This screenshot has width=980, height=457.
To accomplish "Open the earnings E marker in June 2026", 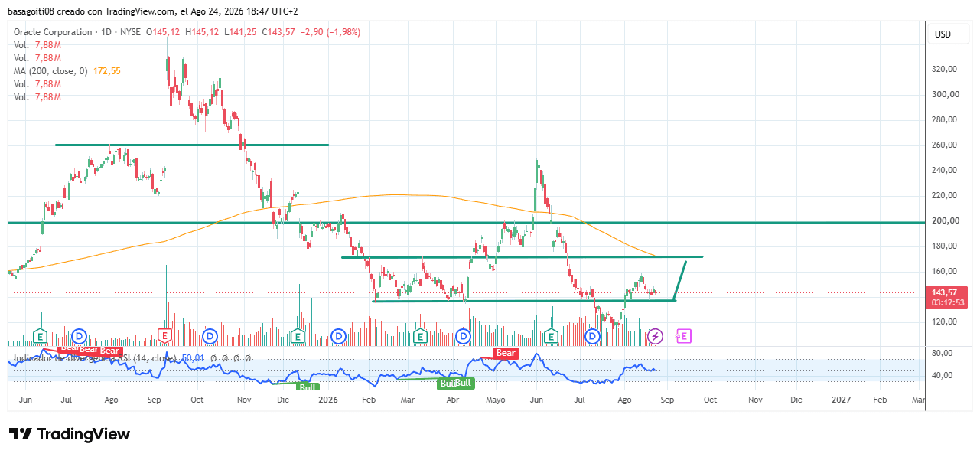I will (x=551, y=335).
